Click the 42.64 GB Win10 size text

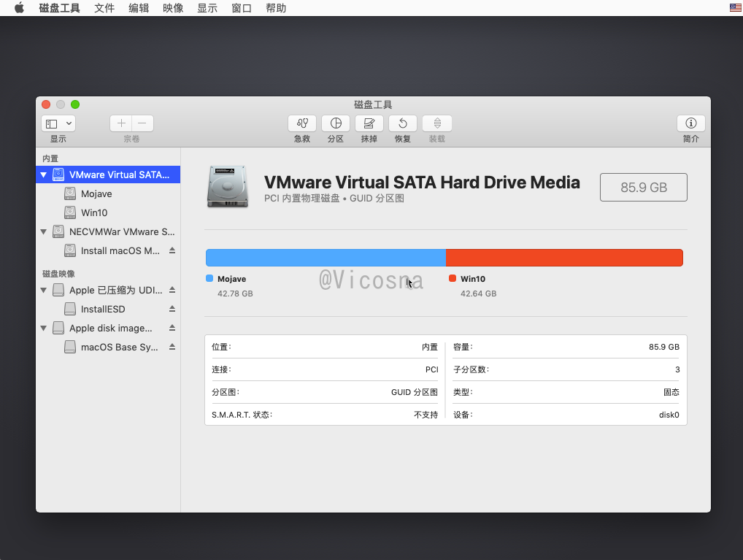[x=478, y=294]
